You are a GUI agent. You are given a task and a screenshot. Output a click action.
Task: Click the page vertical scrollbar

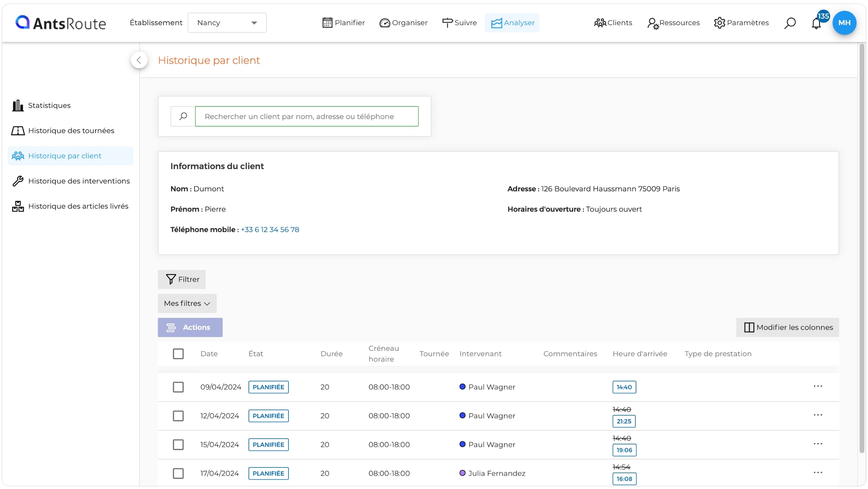862,248
